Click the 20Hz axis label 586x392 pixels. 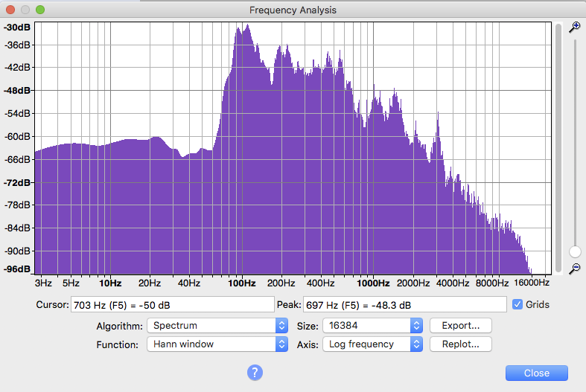(150, 283)
